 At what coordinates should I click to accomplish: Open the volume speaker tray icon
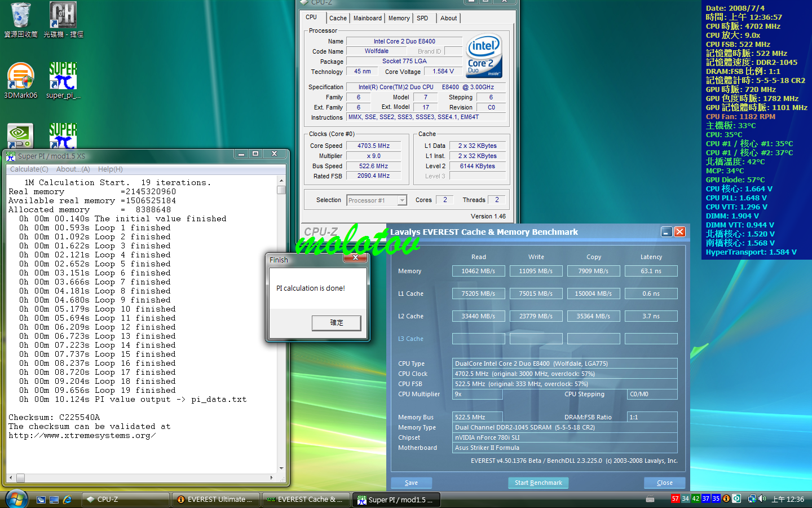(x=762, y=498)
